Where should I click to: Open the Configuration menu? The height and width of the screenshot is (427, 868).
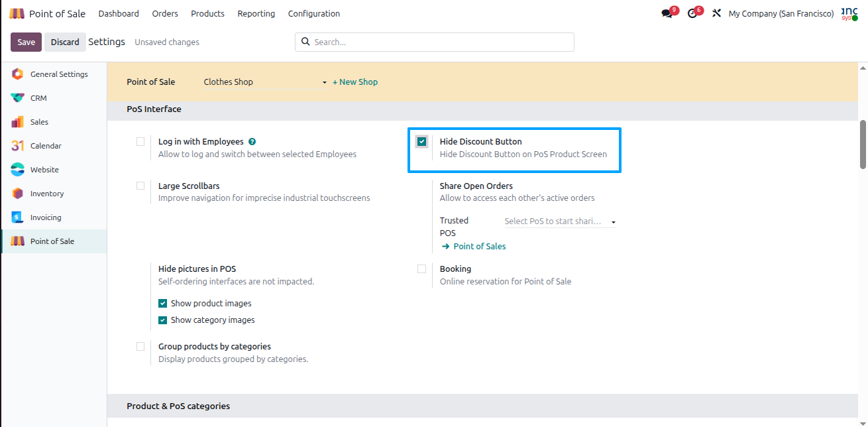314,13
